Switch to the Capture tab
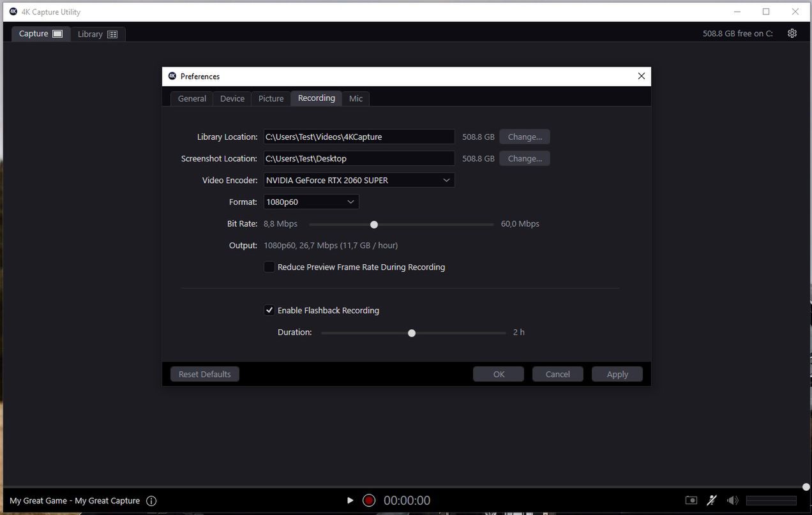The width and height of the screenshot is (812, 515). tap(41, 34)
